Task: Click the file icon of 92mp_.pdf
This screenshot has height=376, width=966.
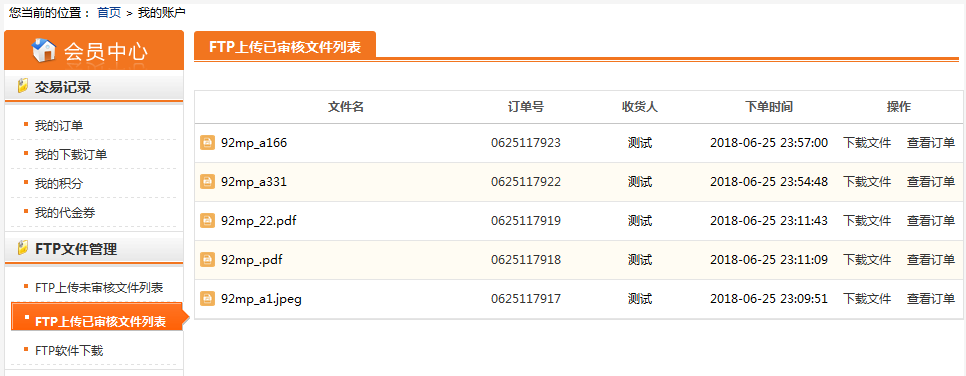Action: pos(208,260)
